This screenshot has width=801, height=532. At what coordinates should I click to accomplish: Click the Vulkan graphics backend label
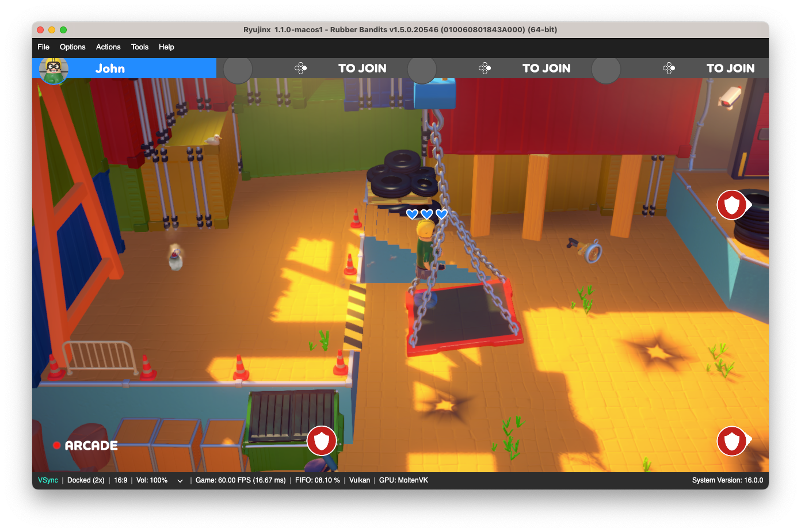click(360, 480)
